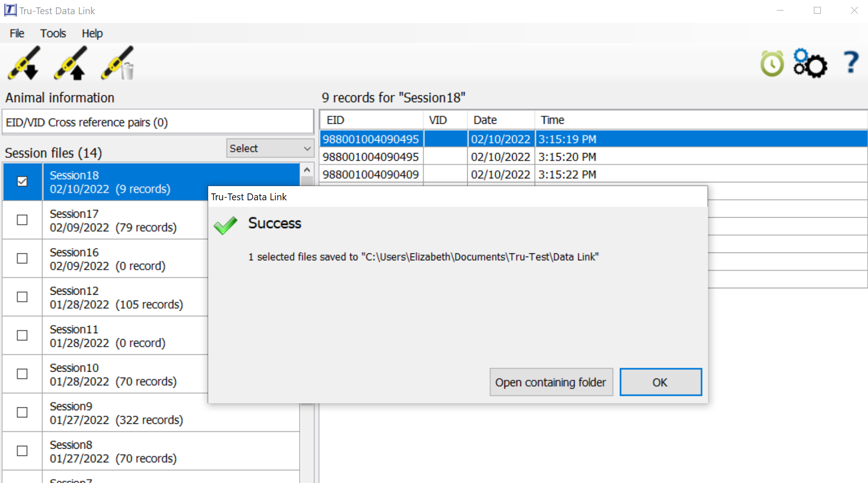This screenshot has width=868, height=483.
Task: Check the Session11 checkbox
Action: click(x=22, y=335)
